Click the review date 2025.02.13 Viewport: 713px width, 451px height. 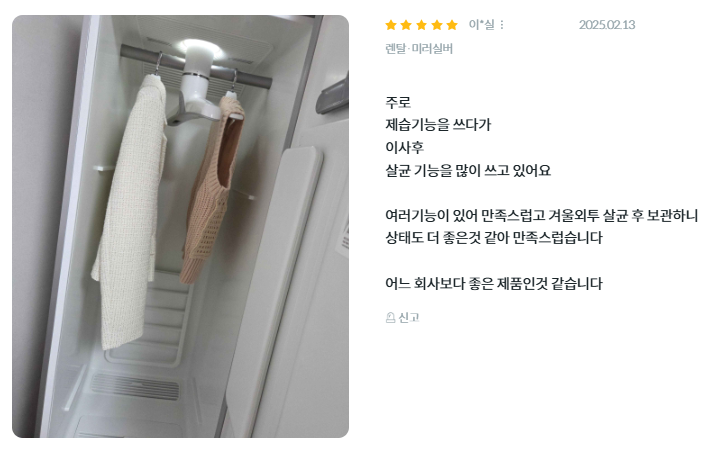click(x=607, y=25)
